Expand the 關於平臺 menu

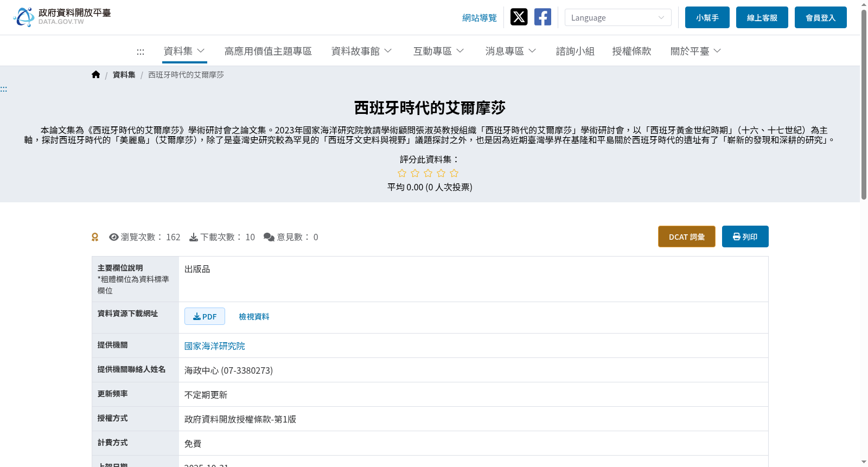coord(696,51)
